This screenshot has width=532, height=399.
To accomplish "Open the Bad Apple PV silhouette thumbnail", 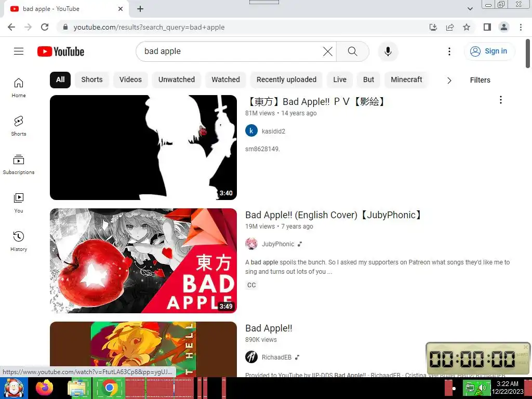I will [x=143, y=147].
